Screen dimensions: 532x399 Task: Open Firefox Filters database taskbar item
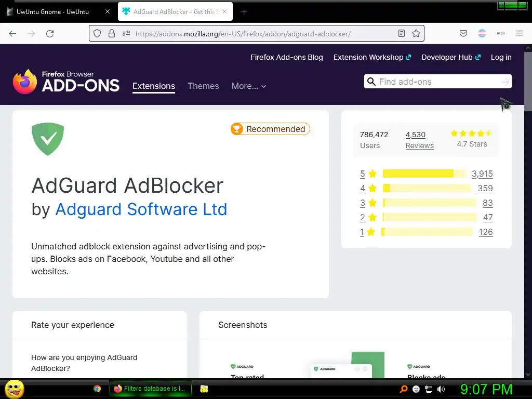tap(150, 389)
